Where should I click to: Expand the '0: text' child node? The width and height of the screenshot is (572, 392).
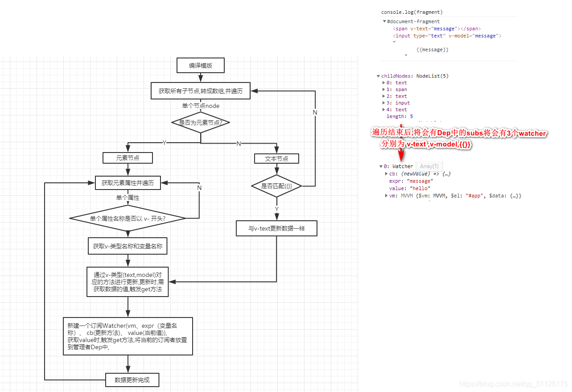pos(384,83)
